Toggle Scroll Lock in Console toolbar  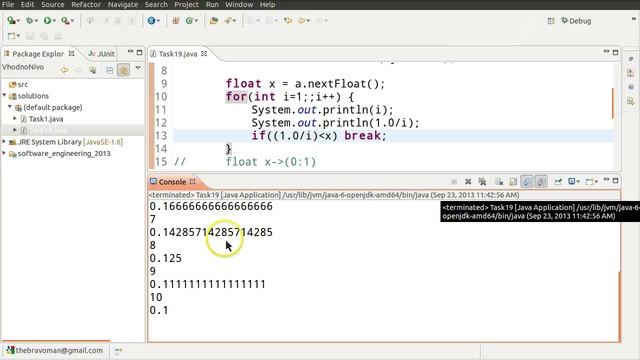click(x=513, y=181)
